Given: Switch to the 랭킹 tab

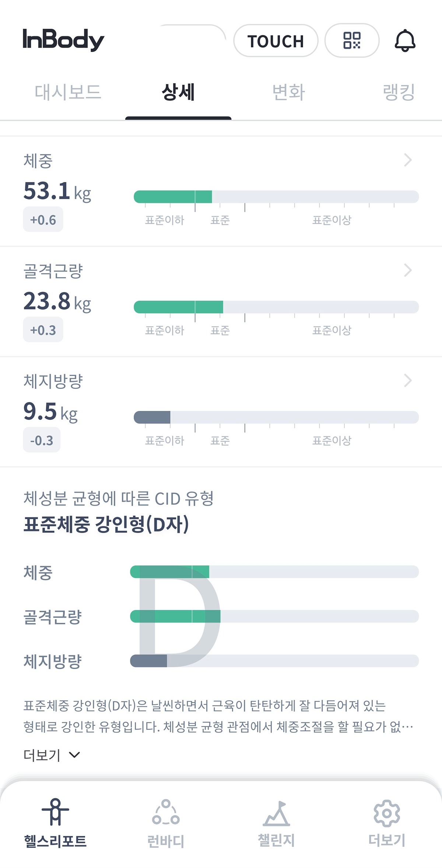Looking at the screenshot, I should 399,92.
